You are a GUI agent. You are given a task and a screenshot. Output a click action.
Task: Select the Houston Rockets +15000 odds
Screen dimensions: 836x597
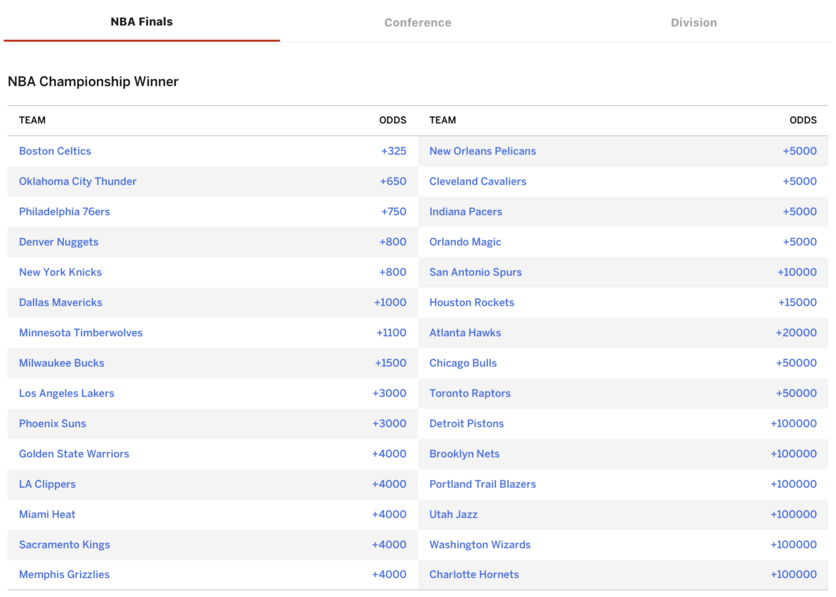(x=797, y=302)
